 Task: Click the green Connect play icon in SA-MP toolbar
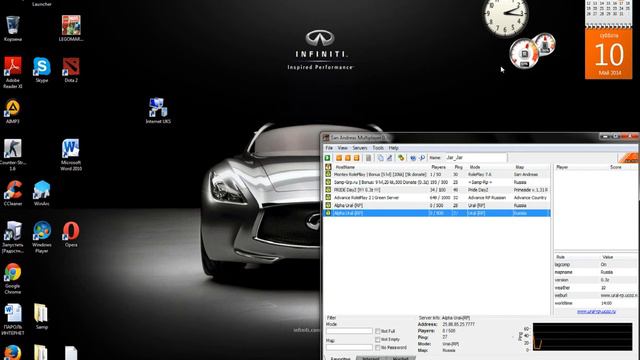(328, 158)
